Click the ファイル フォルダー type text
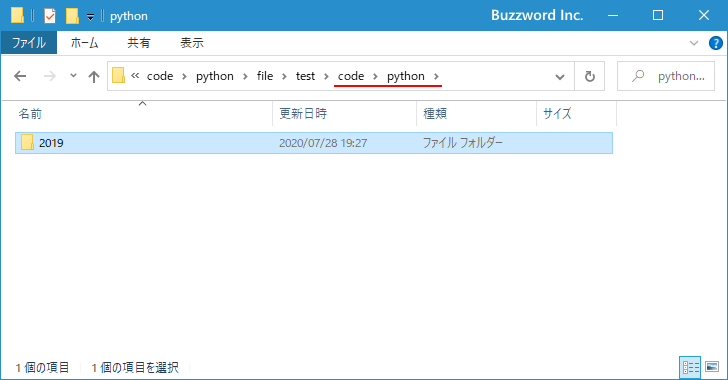 [x=462, y=143]
